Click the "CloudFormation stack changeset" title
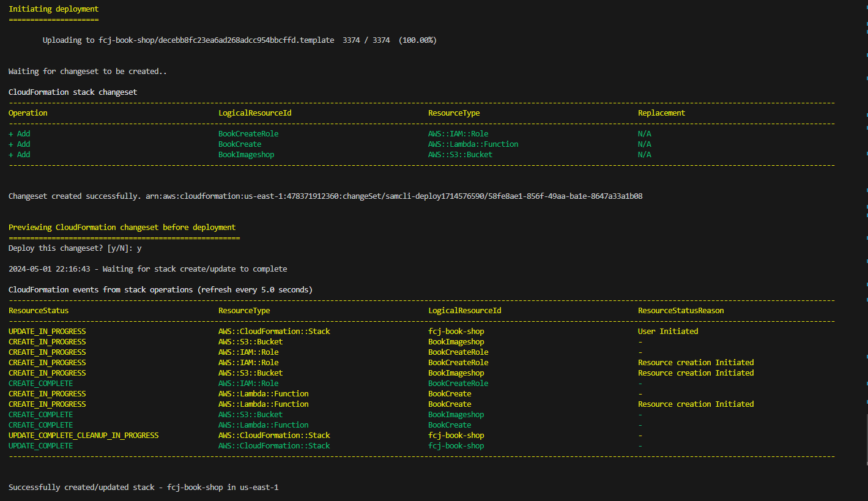Screen dimensions: 868x501 (73, 92)
